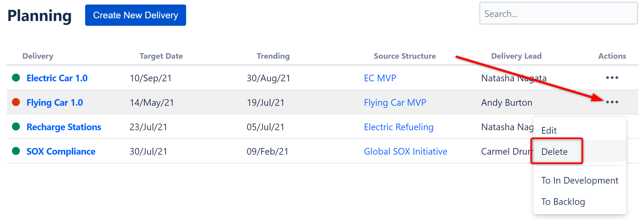Move delivery To In Development
Viewport: 644px width, 220px height.
pos(580,180)
